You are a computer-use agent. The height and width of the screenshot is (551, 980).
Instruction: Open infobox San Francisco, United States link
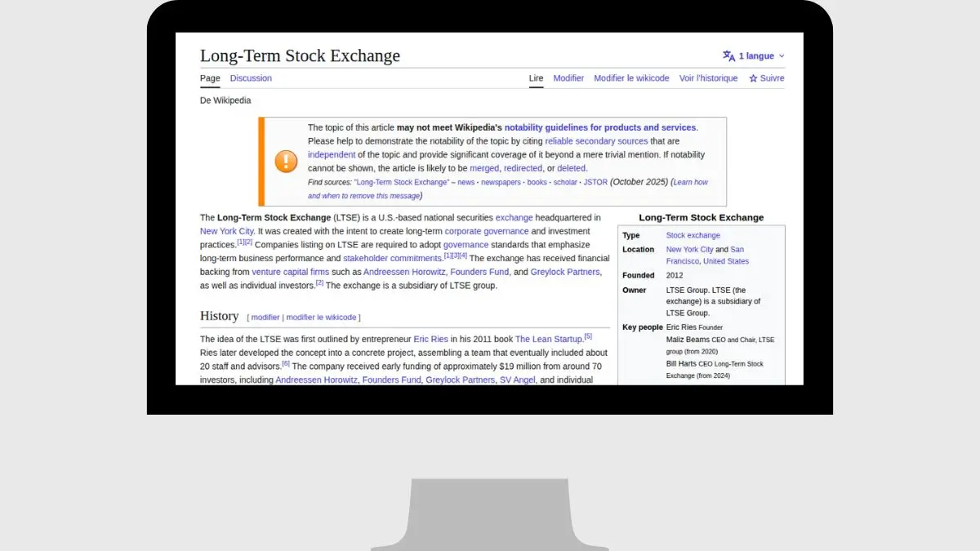click(x=707, y=256)
